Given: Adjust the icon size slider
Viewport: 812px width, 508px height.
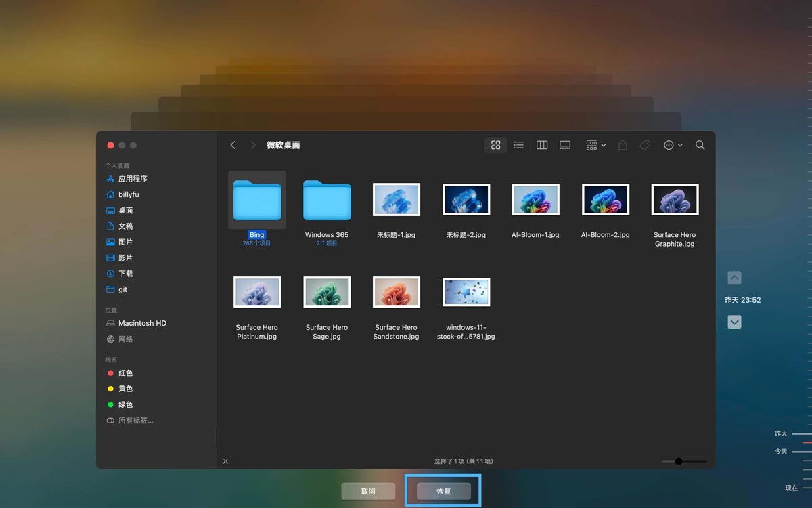Looking at the screenshot, I should point(678,461).
